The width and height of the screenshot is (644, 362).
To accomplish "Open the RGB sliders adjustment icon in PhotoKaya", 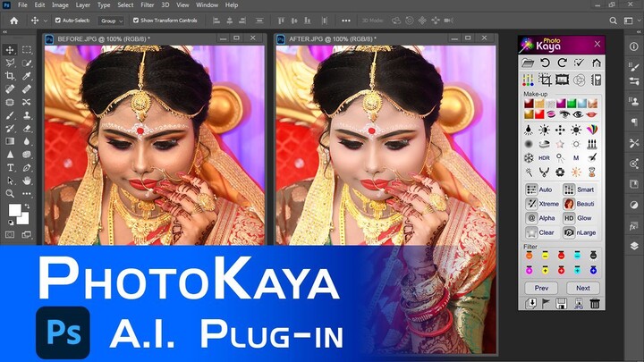I will coord(528,80).
